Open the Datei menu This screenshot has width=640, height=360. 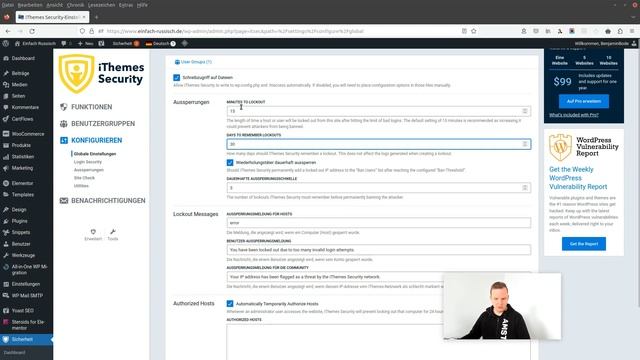[7, 5]
